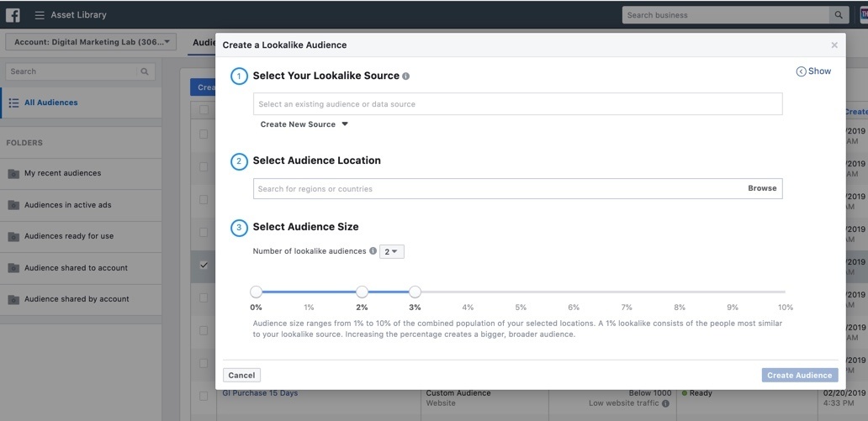The height and width of the screenshot is (421, 868).
Task: Open the number of lookalike audiences dropdown
Action: pos(392,251)
